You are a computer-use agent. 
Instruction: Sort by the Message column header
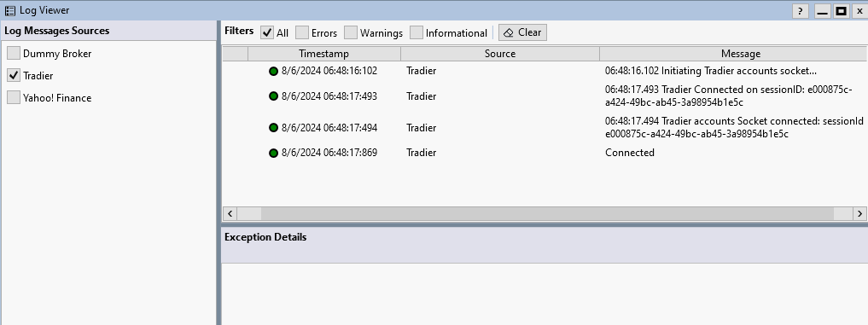click(733, 54)
